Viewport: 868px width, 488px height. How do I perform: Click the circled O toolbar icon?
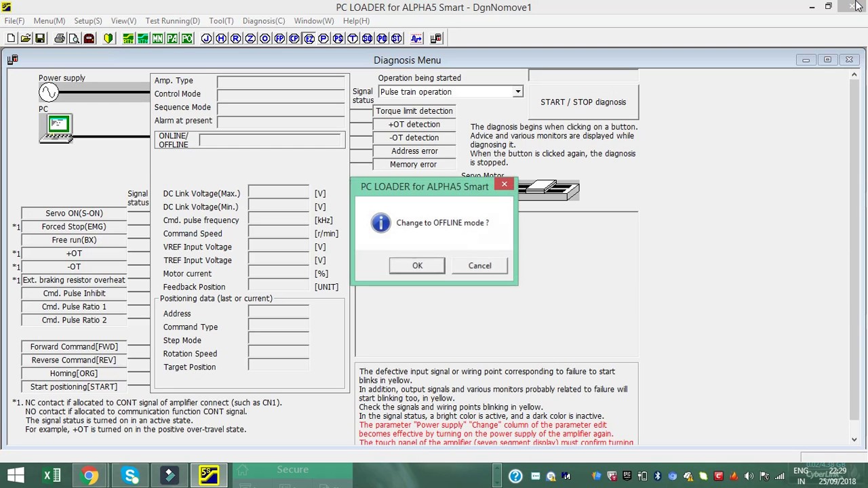(265, 39)
